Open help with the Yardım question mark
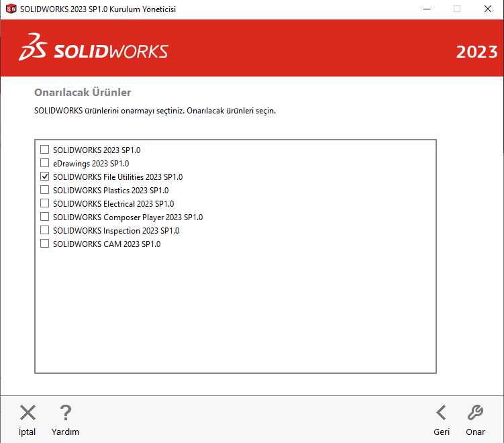This screenshot has height=443, width=504. [x=65, y=413]
